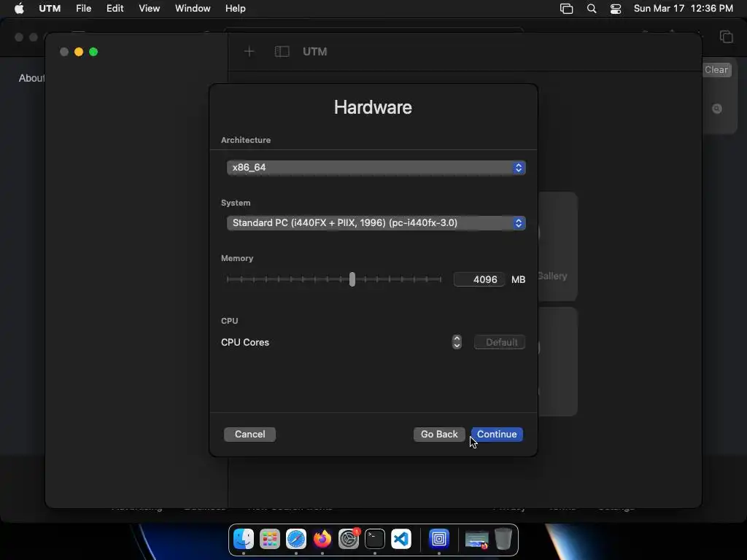
Task: Open the Architecture x86_64 dropdown
Action: [x=376, y=168]
